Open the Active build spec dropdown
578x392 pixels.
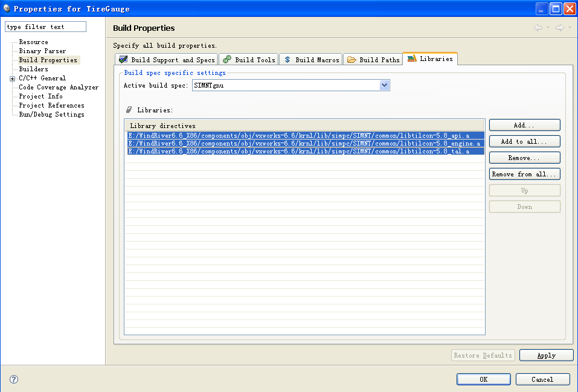(385, 85)
